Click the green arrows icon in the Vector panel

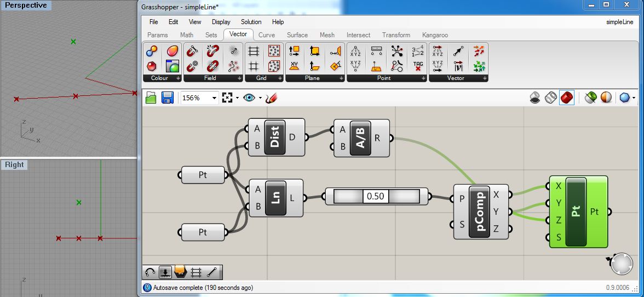coord(479,66)
